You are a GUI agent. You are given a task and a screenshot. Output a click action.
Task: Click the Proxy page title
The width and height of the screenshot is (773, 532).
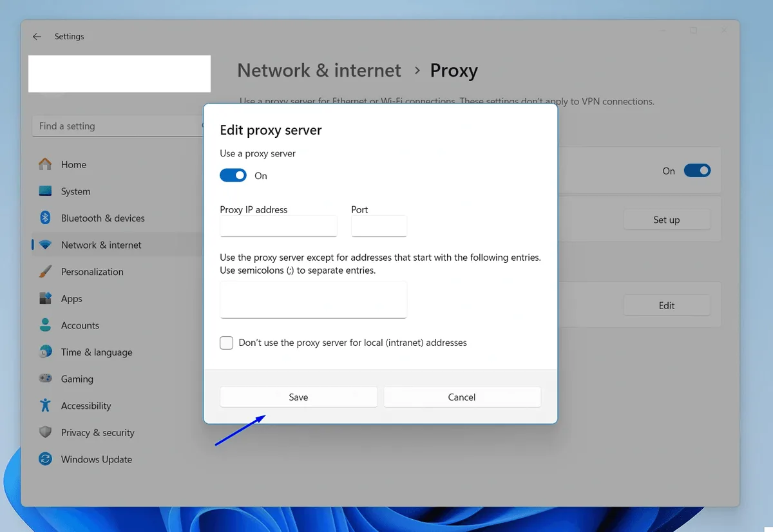454,70
